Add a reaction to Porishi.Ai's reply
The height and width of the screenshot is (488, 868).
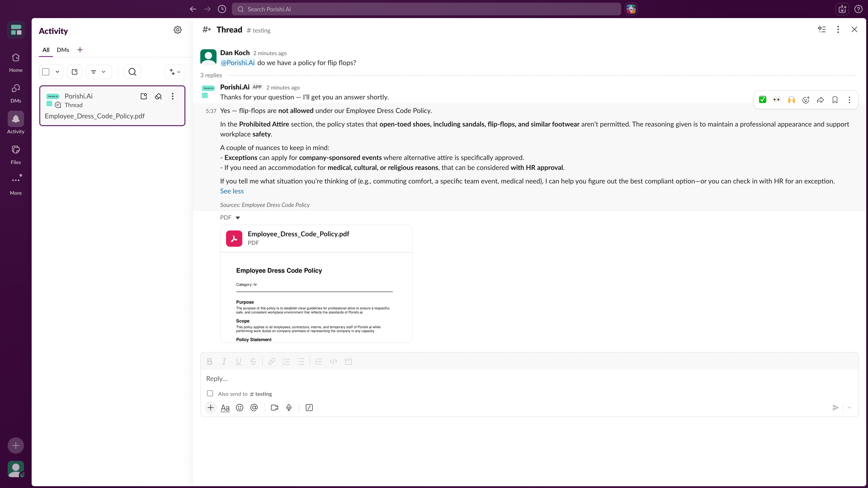coord(806,100)
